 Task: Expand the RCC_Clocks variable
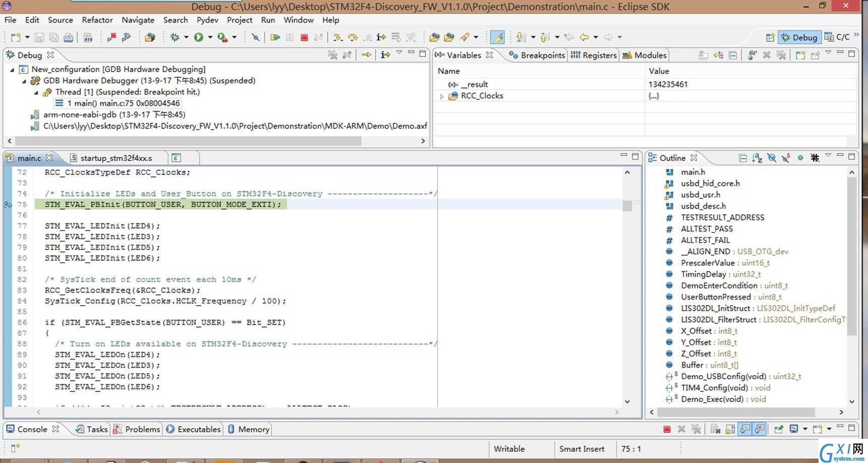442,96
